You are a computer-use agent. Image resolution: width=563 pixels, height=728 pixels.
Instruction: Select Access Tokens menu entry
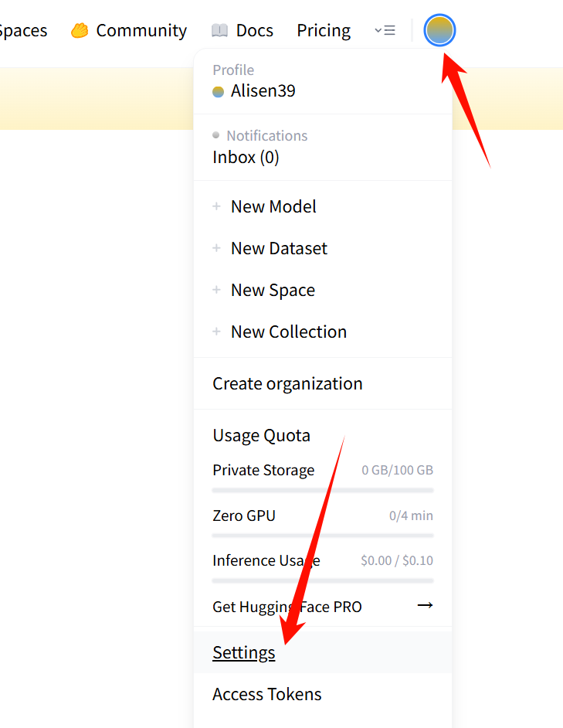pos(267,695)
